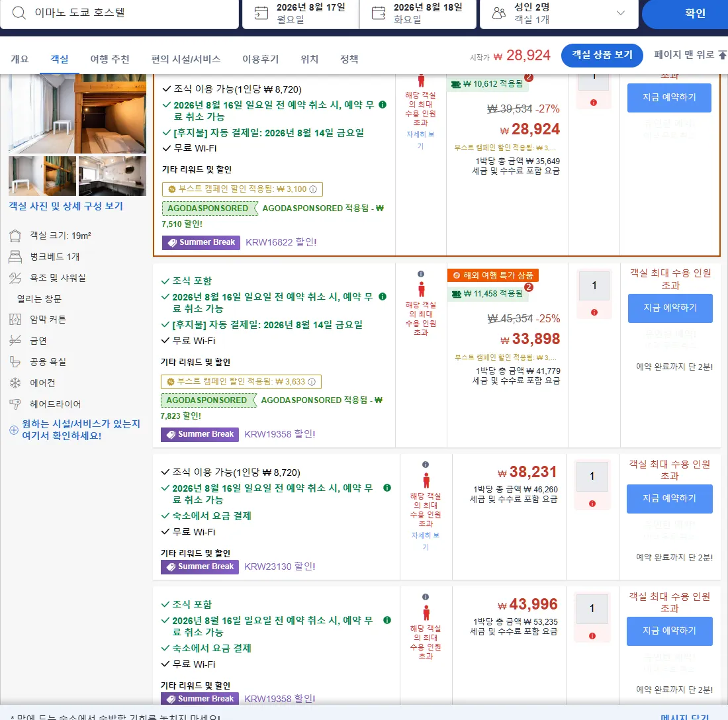This screenshot has height=720, width=728.
Task: Open the room count dropdown for the ₩38,231 offer
Action: tap(592, 476)
